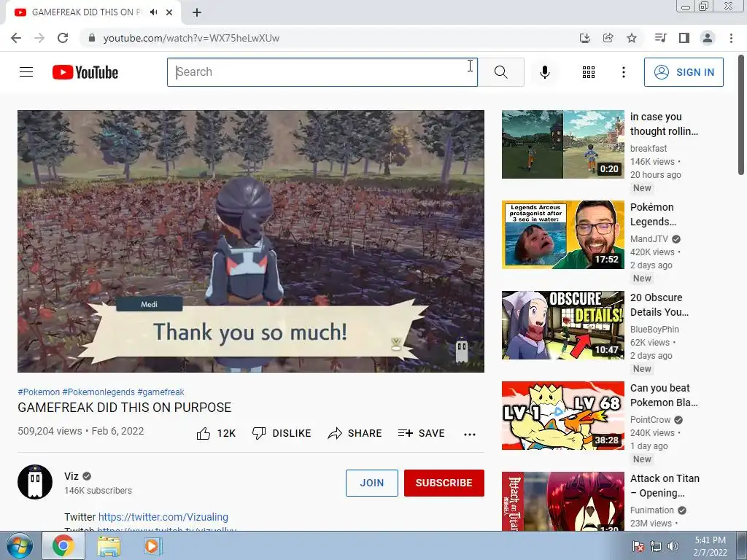Click the Viz ghost watermark in video
The height and width of the screenshot is (560, 747).
tap(462, 351)
